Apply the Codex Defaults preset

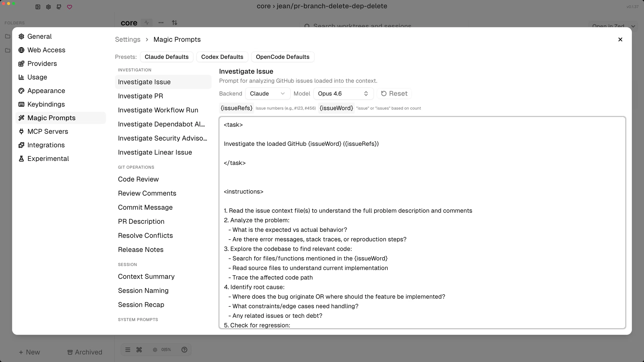click(x=222, y=57)
